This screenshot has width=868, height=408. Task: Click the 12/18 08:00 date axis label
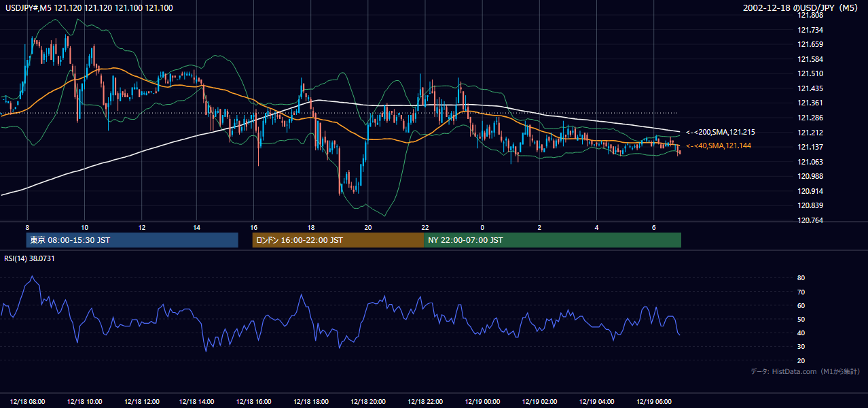tap(27, 401)
